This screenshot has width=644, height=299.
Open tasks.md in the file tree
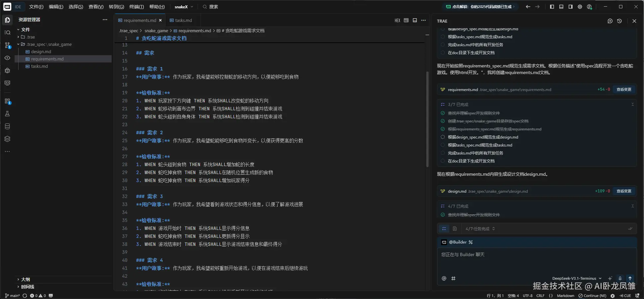click(x=40, y=66)
